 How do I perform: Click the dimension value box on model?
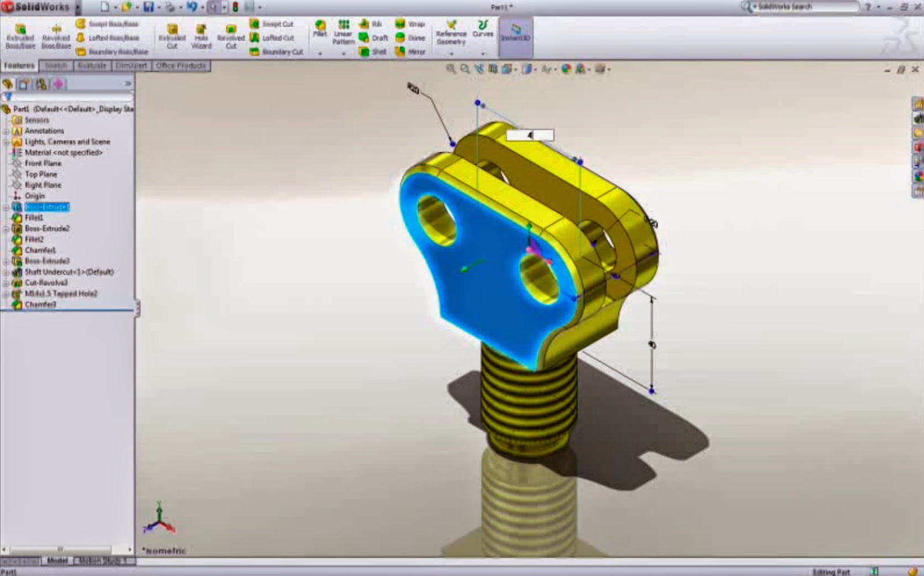tap(530, 135)
